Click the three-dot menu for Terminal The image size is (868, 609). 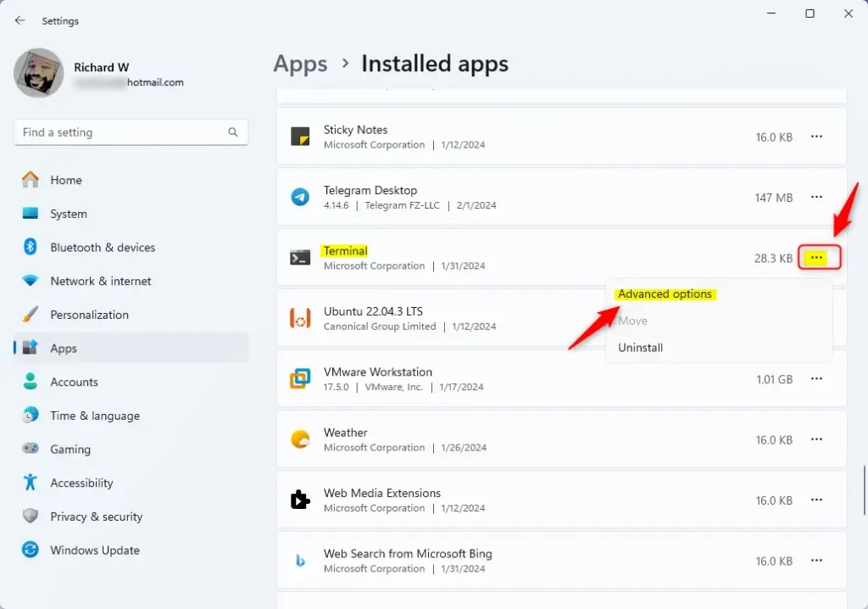pos(816,258)
